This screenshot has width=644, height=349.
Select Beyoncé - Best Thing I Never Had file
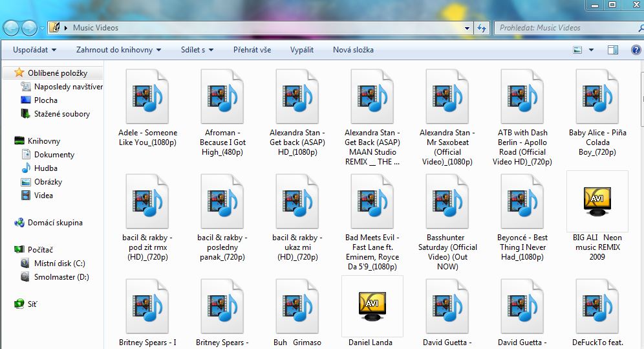(x=522, y=218)
